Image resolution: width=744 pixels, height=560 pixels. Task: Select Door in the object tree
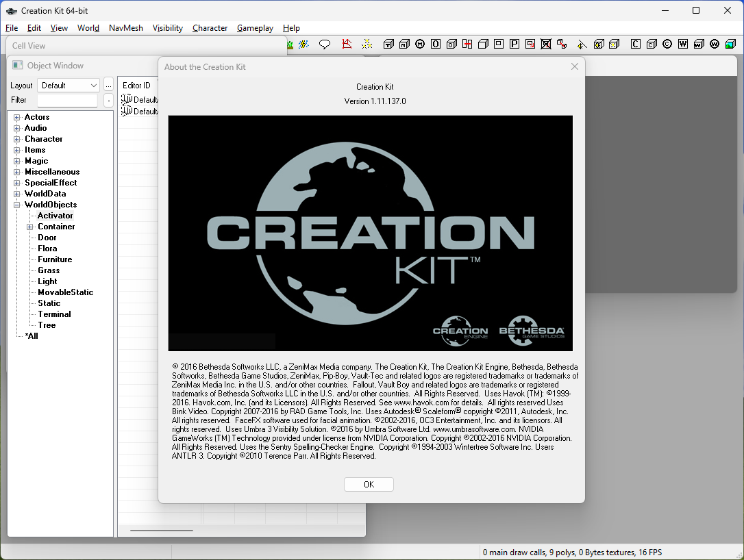click(47, 238)
